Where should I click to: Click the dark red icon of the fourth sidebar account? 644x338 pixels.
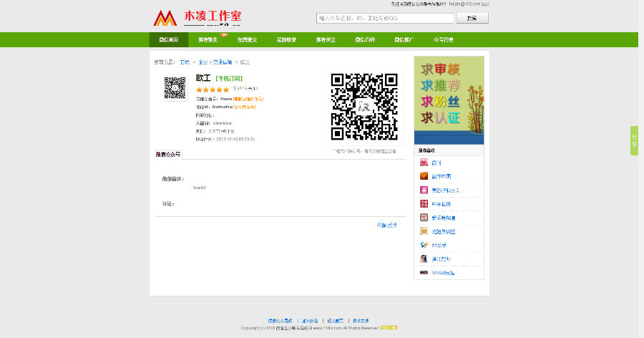pos(424,204)
